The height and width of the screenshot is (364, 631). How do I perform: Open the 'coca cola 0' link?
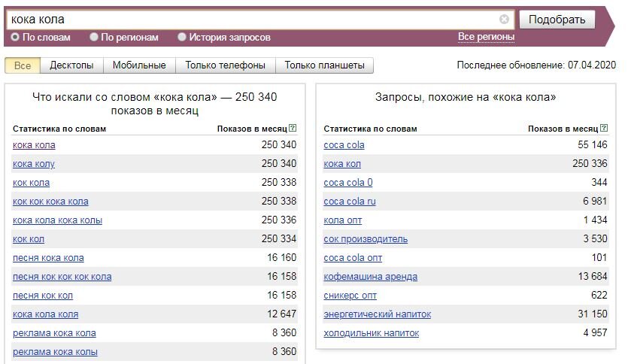point(348,183)
